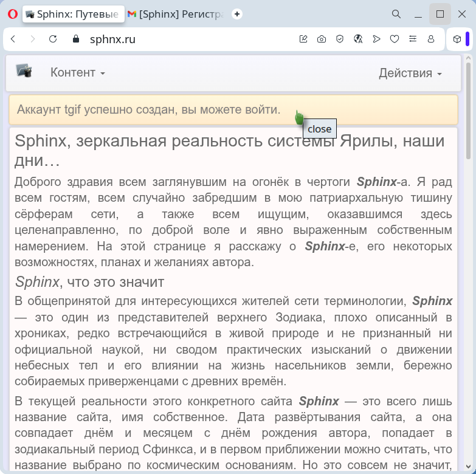Open the easy setup sliders icon

413,39
